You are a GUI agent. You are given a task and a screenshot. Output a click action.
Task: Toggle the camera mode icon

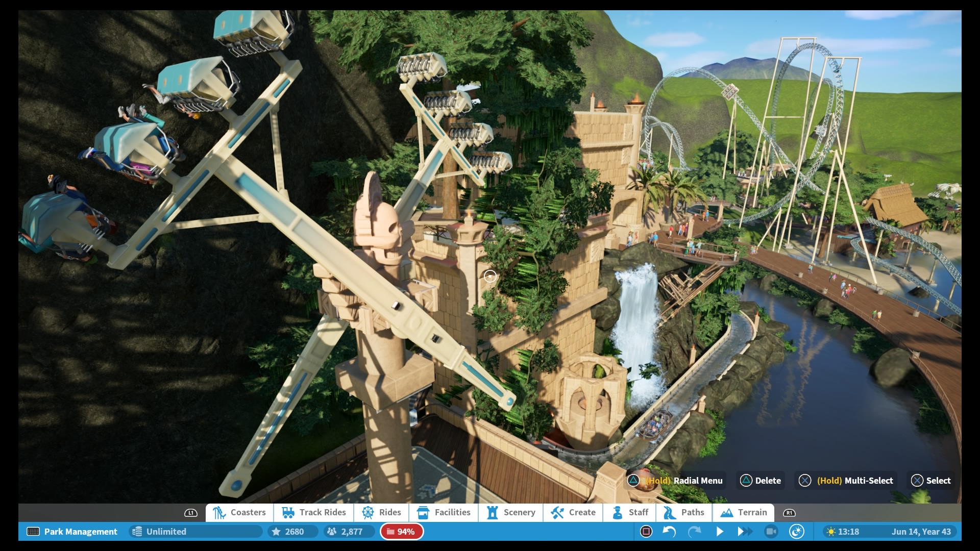(x=771, y=532)
